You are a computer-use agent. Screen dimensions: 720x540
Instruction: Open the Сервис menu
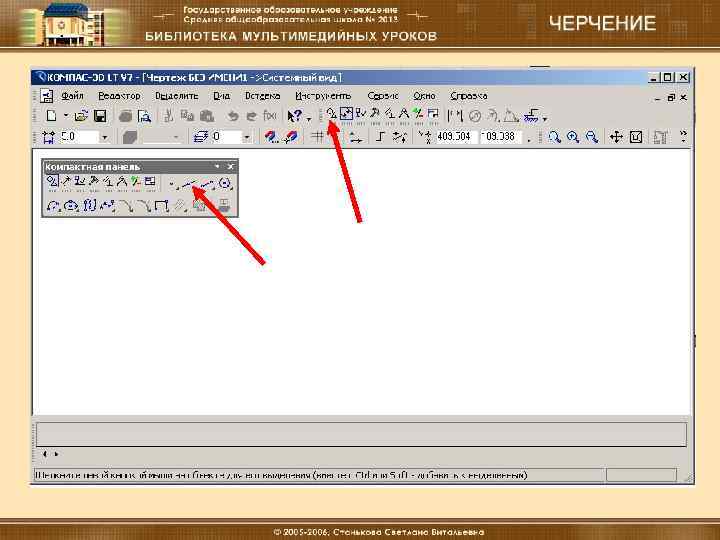(383, 96)
